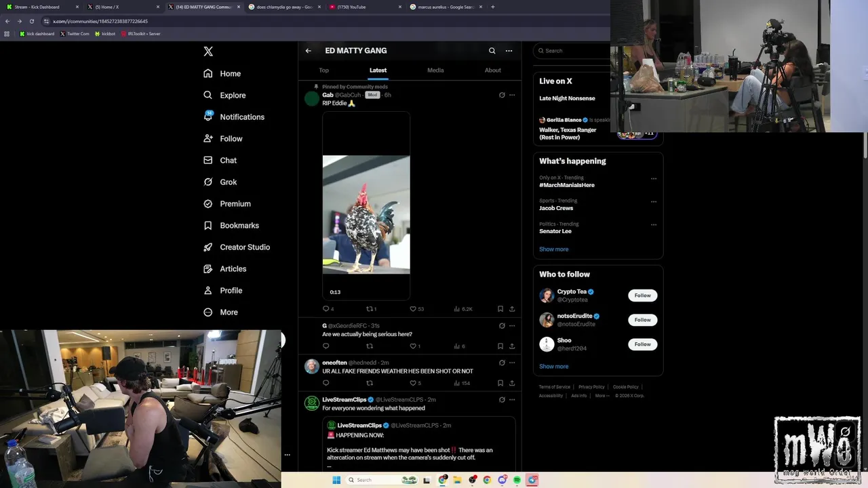Open Chat in the sidebar
Screen dimensions: 868x488
coord(220,160)
